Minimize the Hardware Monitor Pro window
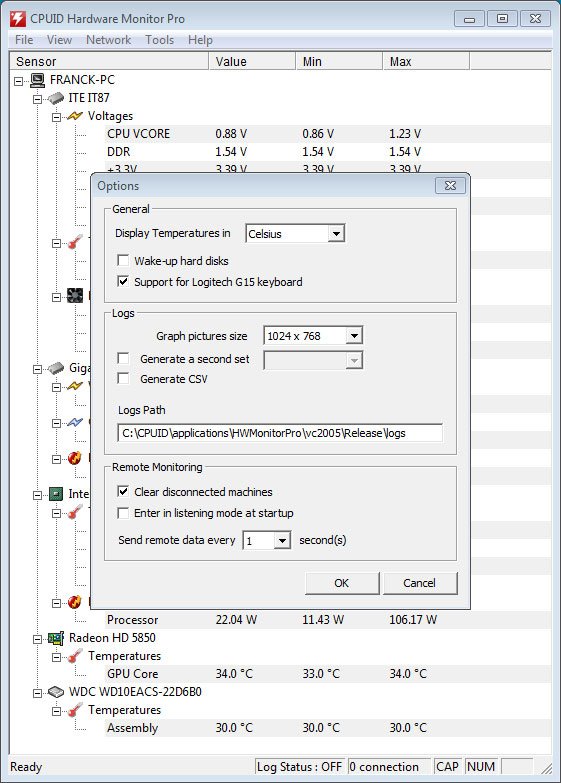The width and height of the screenshot is (561, 783). tap(469, 19)
